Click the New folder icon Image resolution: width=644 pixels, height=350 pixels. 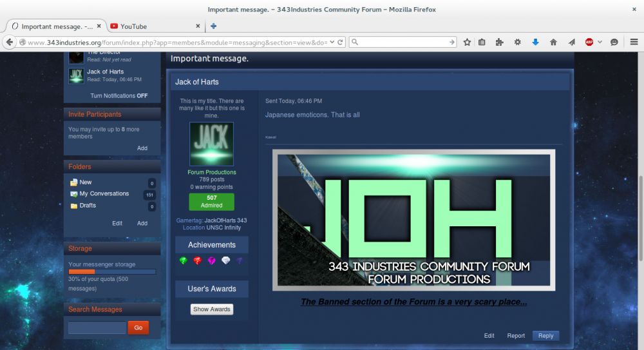73,182
